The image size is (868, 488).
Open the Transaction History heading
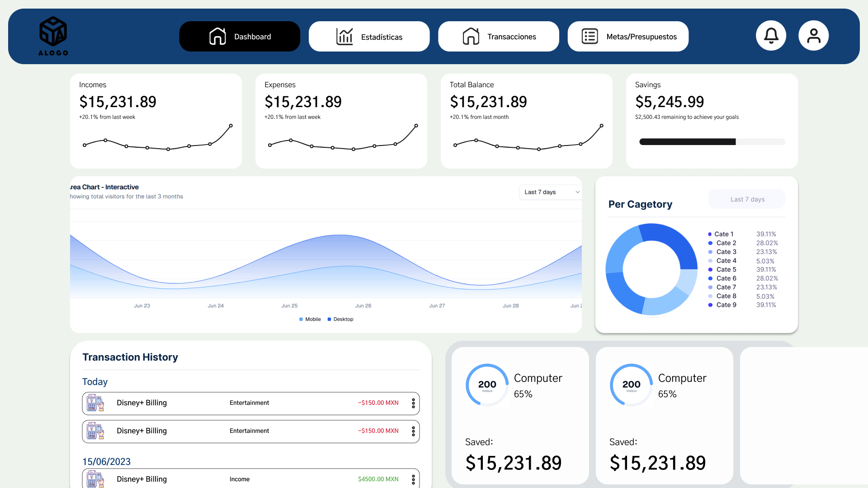point(130,357)
